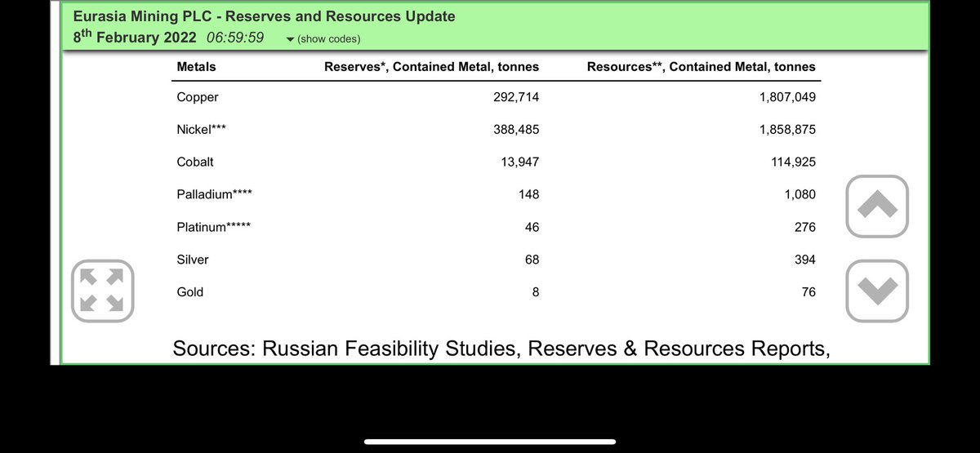Select the 06:59:59 timestamp
The height and width of the screenshot is (453, 980).
coord(234,38)
